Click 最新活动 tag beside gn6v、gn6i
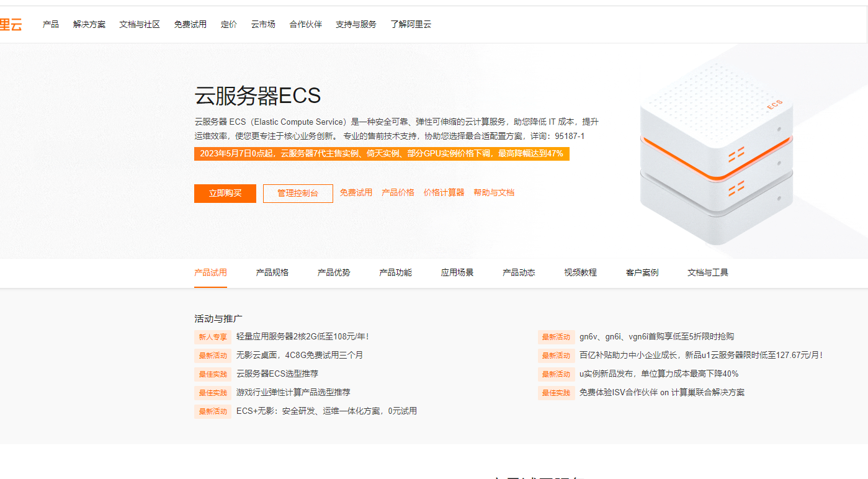Image resolution: width=868 pixels, height=479 pixels. coord(556,338)
